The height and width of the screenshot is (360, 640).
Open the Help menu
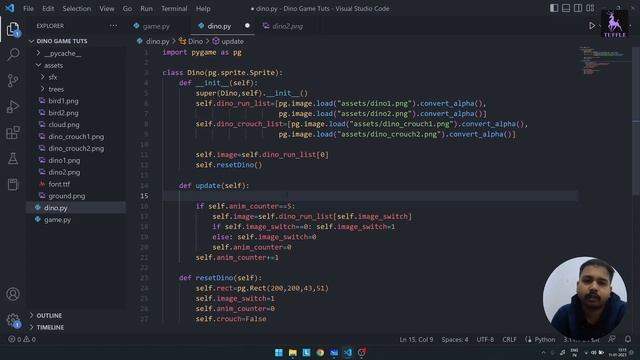pyautogui.click(x=203, y=8)
